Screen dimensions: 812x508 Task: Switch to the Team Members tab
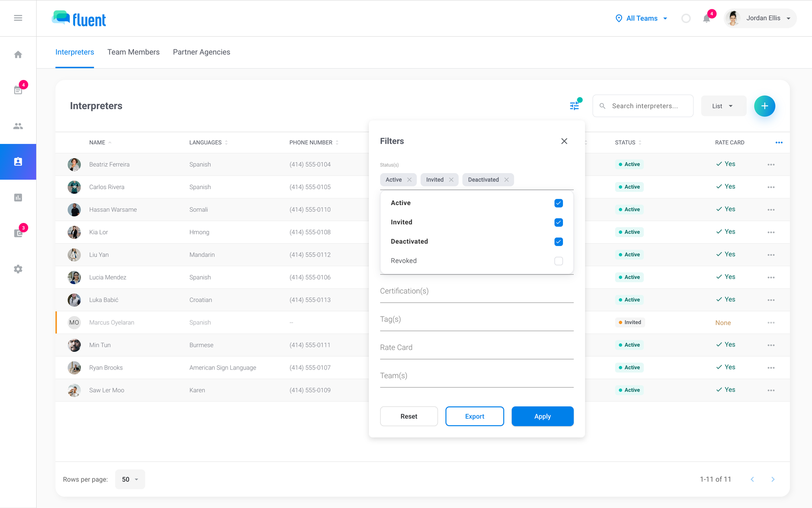pos(133,52)
